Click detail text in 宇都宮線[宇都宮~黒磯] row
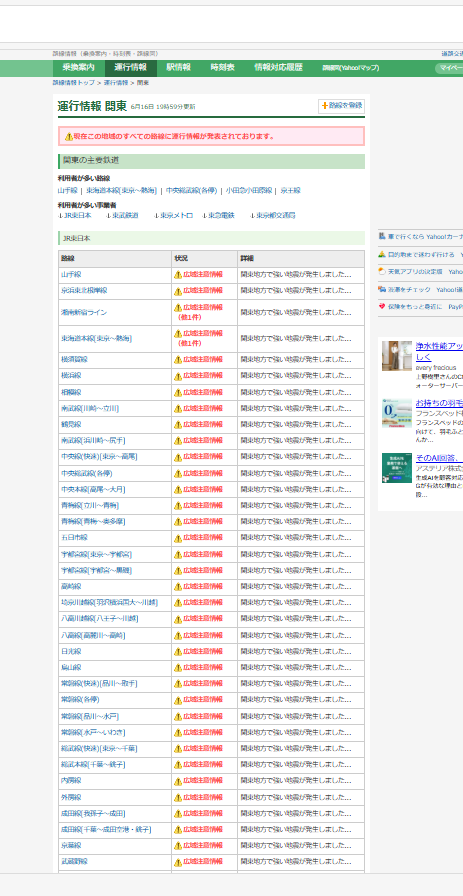Viewport: 463px width, 896px height. click(296, 571)
